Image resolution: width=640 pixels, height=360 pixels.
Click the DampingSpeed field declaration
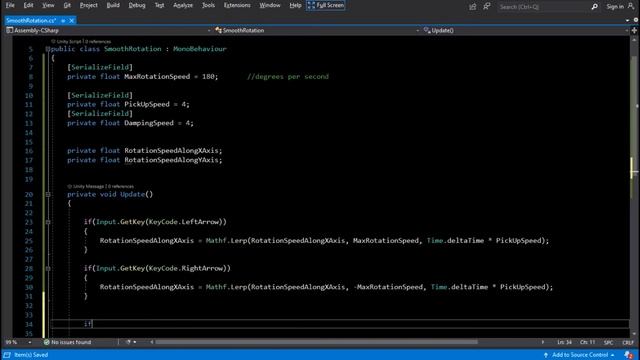[x=149, y=123]
